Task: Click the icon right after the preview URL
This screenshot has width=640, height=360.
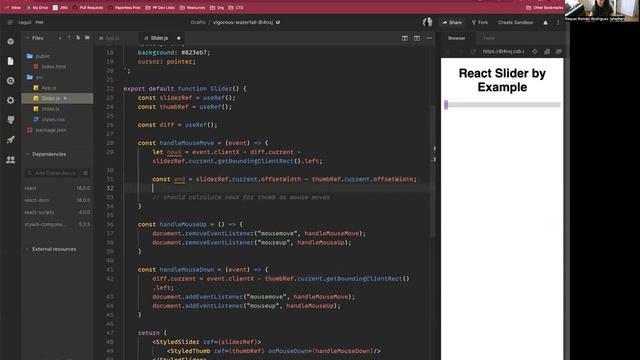Action: click(x=535, y=51)
